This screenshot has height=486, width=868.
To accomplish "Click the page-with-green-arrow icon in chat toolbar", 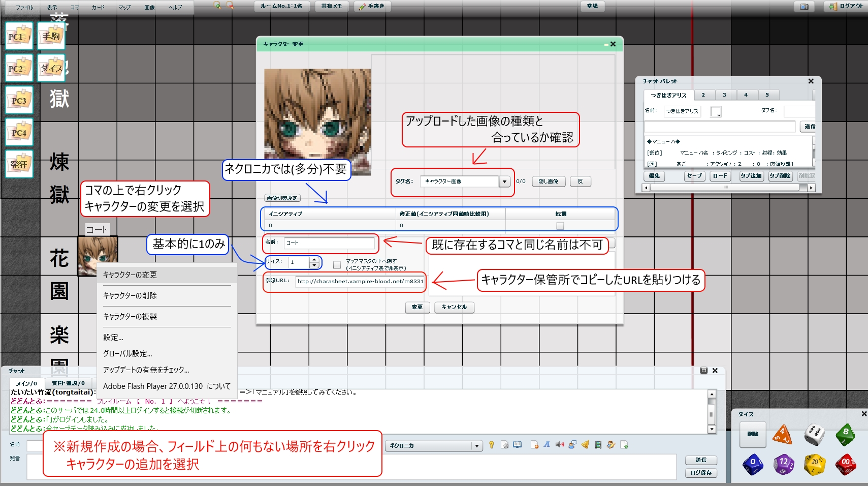I will 624,445.
